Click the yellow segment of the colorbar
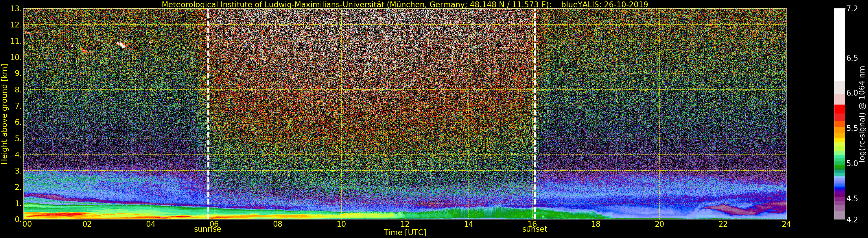Viewport: 868px width, 238px height. (839, 140)
